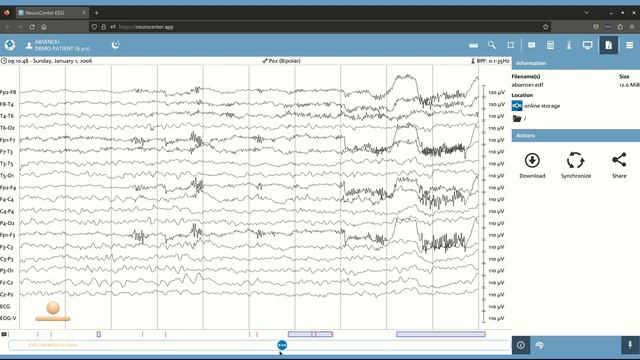Click the timeline position slider handle
The width and height of the screenshot is (640, 360).
tap(282, 345)
